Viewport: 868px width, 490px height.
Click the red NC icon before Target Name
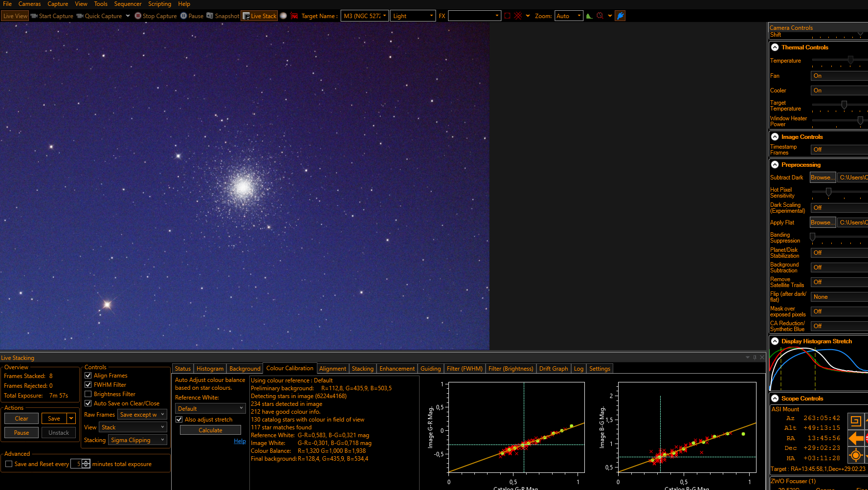tap(294, 16)
